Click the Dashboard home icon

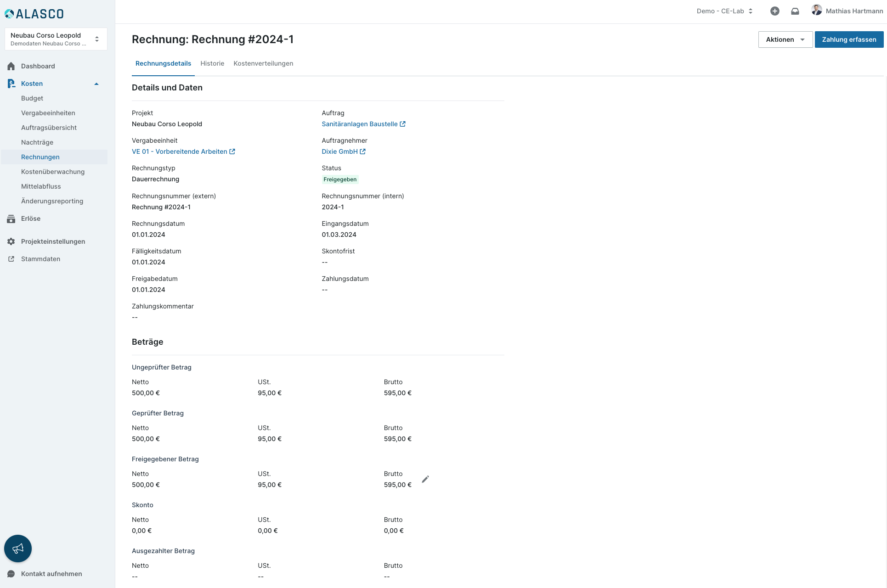[11, 66]
